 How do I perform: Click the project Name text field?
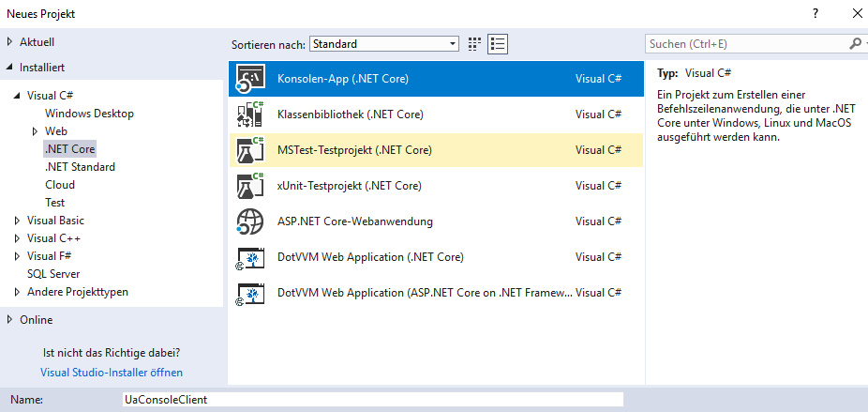click(372, 400)
